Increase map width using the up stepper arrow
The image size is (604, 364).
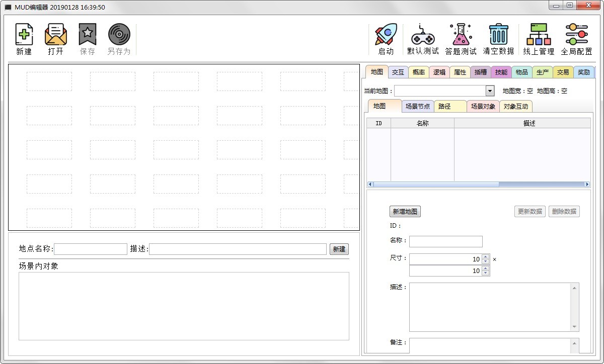(485, 256)
